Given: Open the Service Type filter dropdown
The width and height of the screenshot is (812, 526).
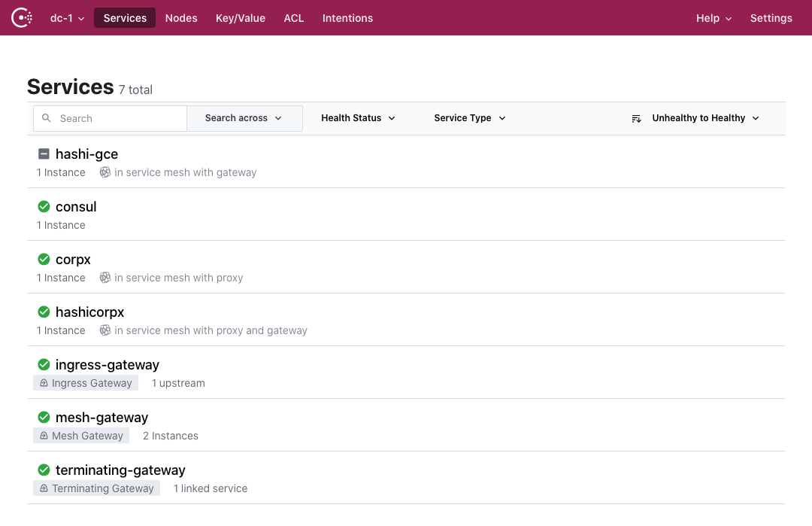Looking at the screenshot, I should pos(468,118).
